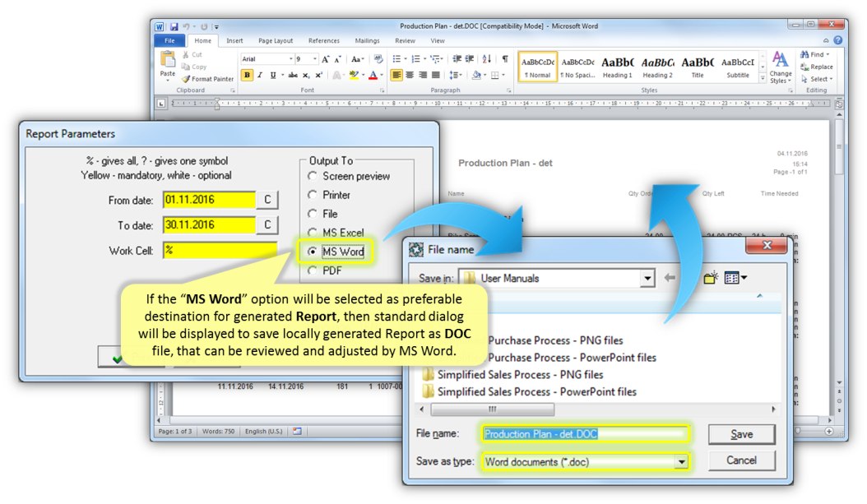Viewport: 867px width, 504px height.
Task: Open the font name dropdown showing Arial
Action: (291, 59)
